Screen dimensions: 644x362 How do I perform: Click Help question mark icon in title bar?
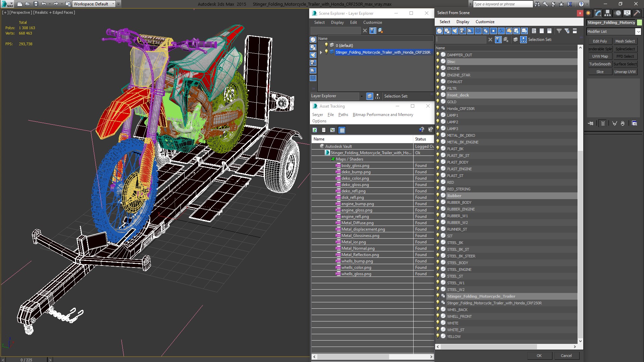point(581,4)
